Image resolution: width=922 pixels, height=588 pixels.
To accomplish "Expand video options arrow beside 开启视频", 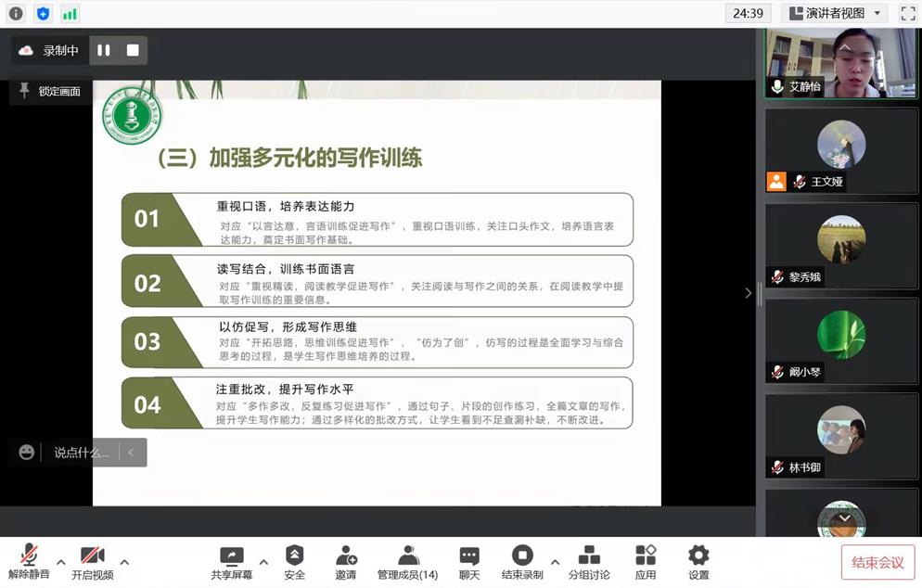I will point(124,562).
